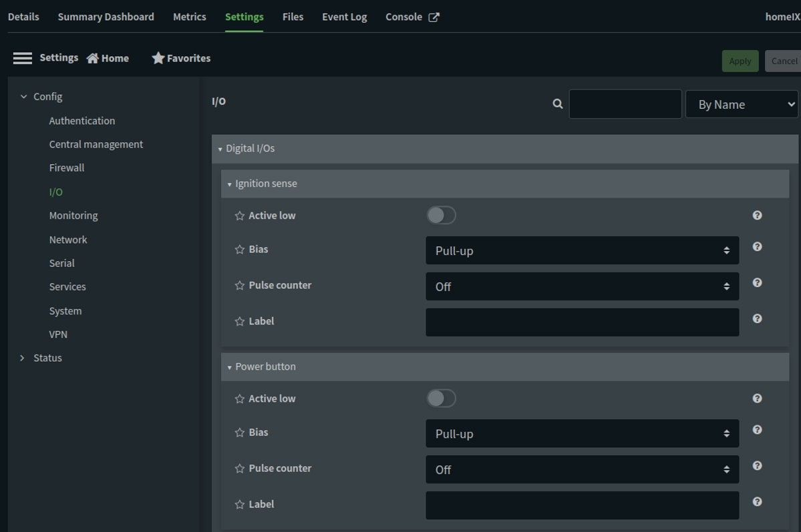Image resolution: width=801 pixels, height=532 pixels.
Task: Open the Summary Dashboard tab
Action: [x=106, y=17]
